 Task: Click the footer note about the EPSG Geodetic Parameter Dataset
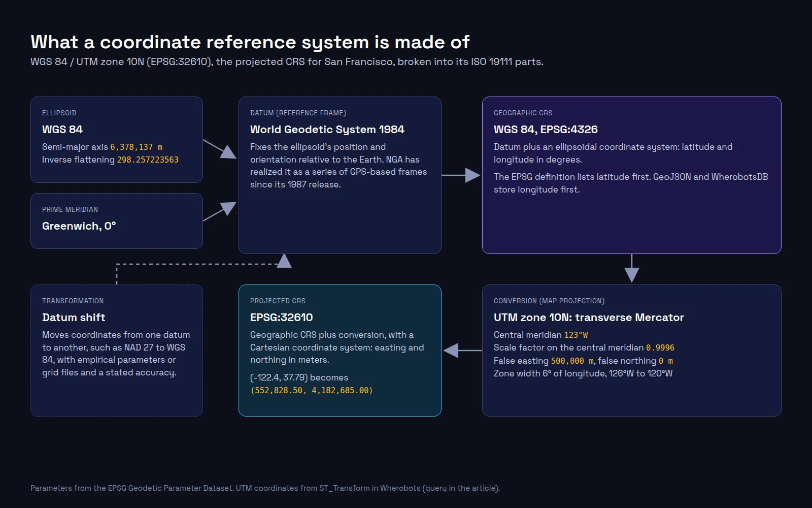265,488
